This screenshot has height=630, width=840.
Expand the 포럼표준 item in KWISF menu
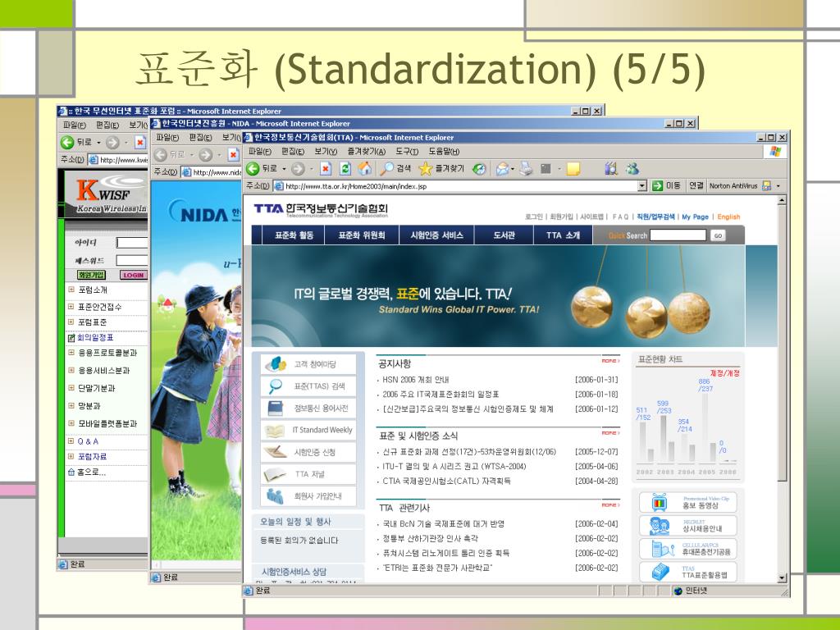[x=71, y=322]
